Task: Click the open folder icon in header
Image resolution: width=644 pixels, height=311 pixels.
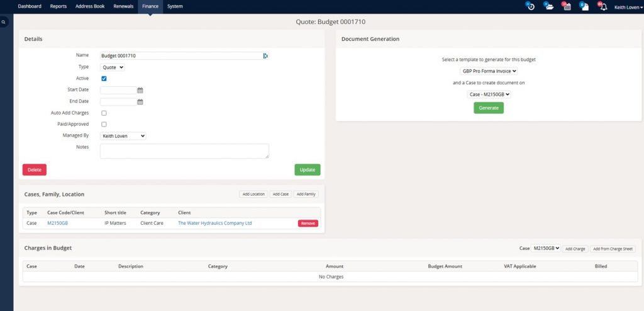Action: click(x=549, y=6)
